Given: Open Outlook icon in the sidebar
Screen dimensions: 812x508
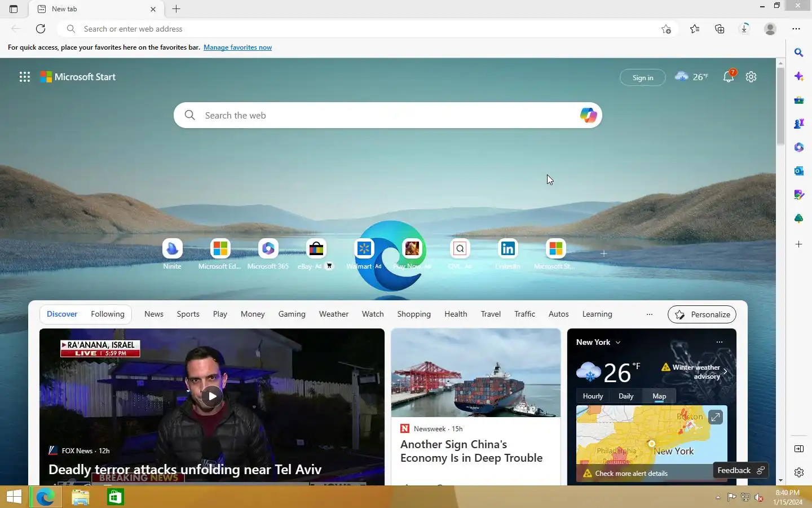Looking at the screenshot, I should tap(798, 171).
